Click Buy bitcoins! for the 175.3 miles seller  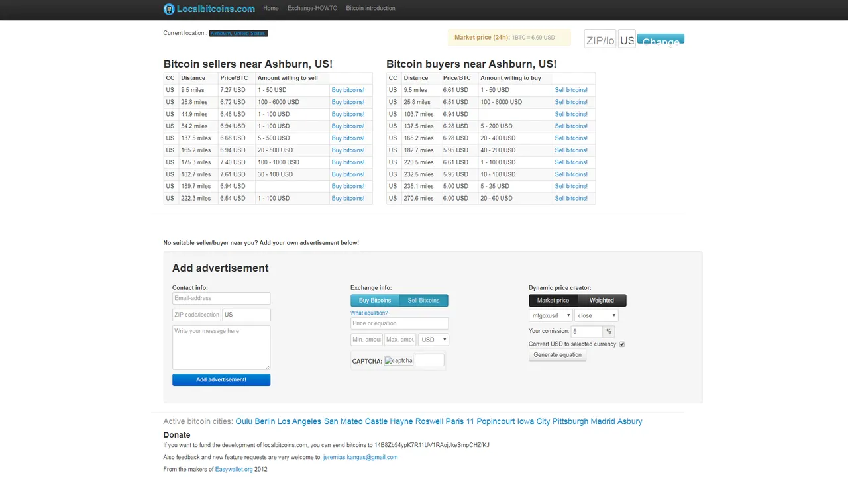348,162
